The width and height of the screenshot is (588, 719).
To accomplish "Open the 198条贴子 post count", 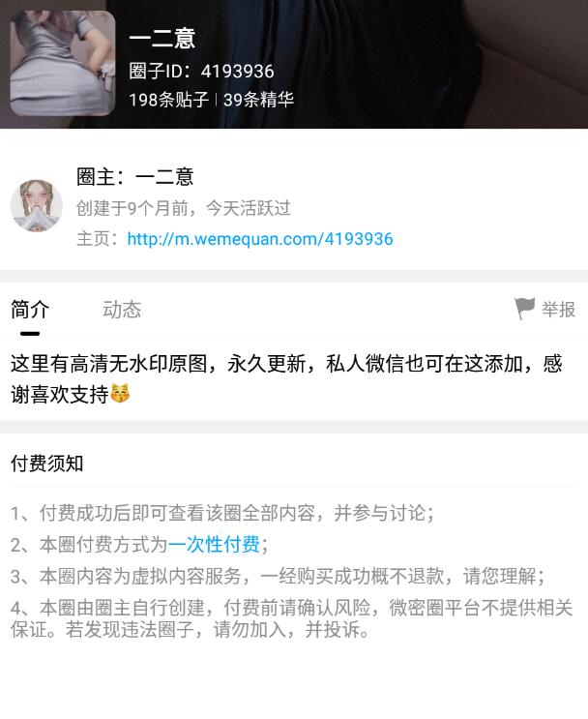I will click(x=168, y=100).
